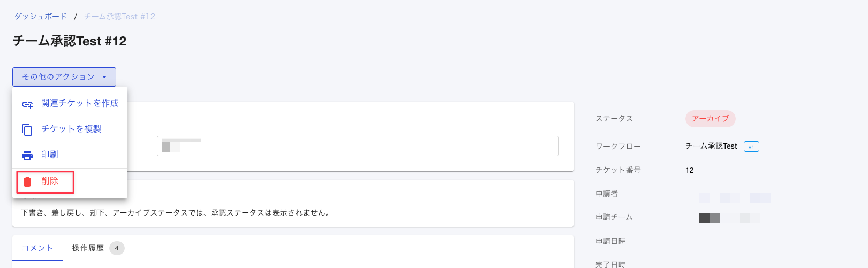The width and height of the screenshot is (868, 268).
Task: Click the チーム承認Test #12 breadcrumb item
Action: pos(119,17)
